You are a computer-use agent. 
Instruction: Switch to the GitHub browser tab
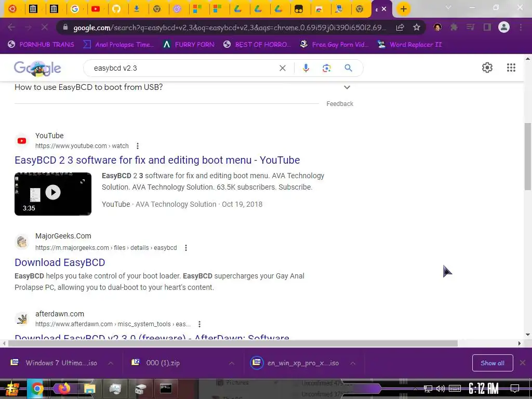(x=116, y=9)
